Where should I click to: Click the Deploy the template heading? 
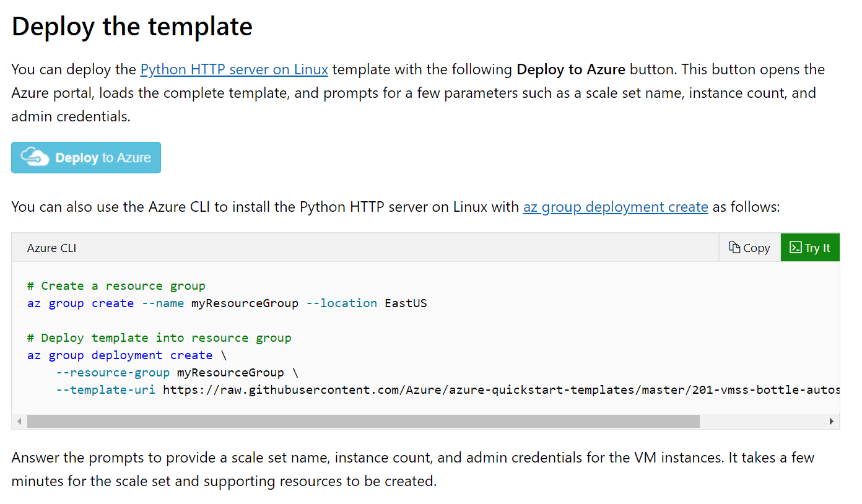(x=132, y=26)
